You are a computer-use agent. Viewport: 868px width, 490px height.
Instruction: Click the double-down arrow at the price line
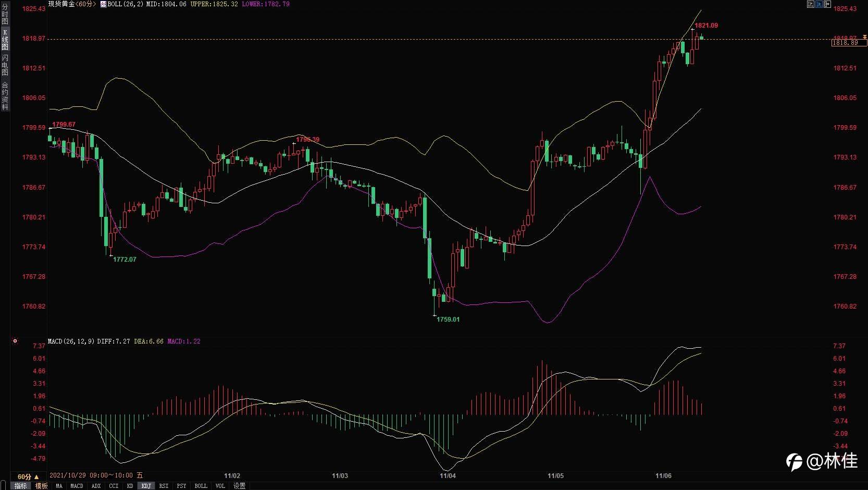[x=864, y=38]
